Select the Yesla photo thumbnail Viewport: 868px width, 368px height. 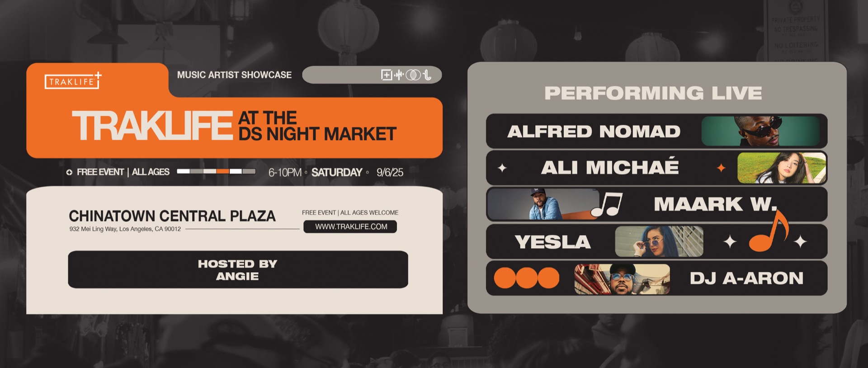(659, 241)
